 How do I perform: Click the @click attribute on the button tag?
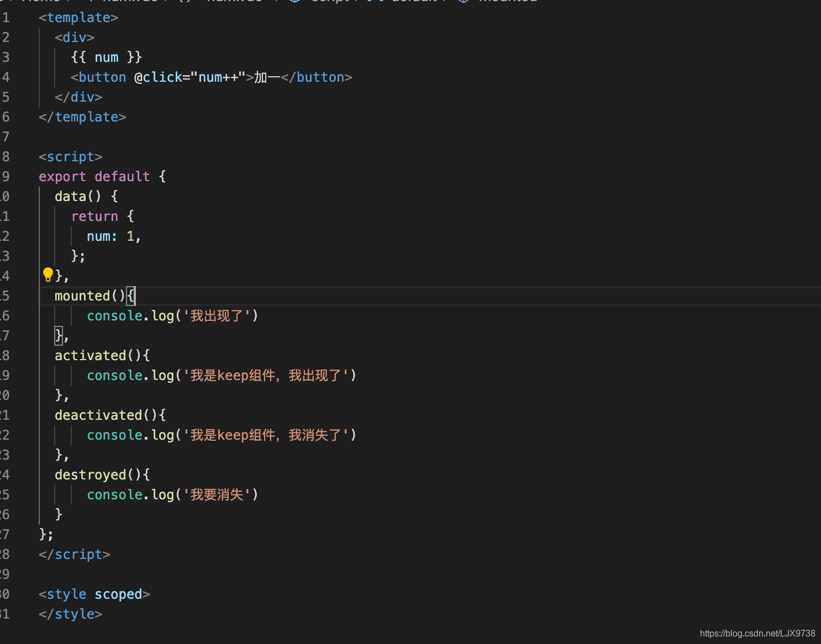click(x=159, y=77)
